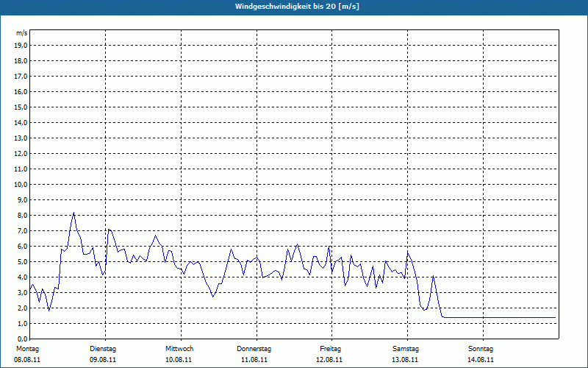Click the highest wind peak on Monday
The width and height of the screenshot is (588, 368).
[74, 213]
